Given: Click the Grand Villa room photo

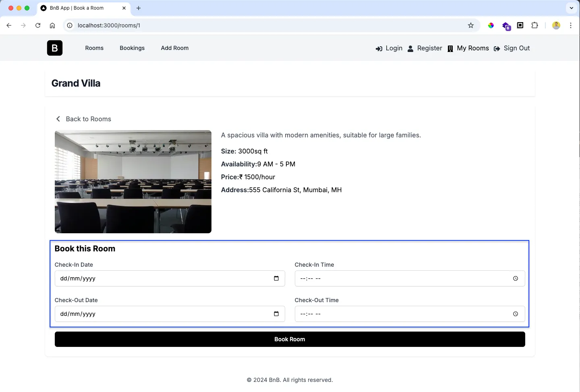Looking at the screenshot, I should tap(133, 182).
